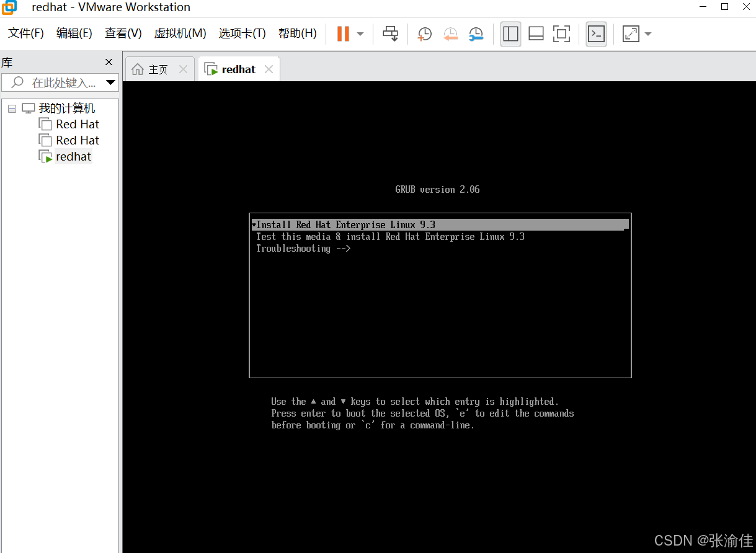This screenshot has height=553, width=756.
Task: Minimize the VMware Workstation window
Action: pos(703,7)
